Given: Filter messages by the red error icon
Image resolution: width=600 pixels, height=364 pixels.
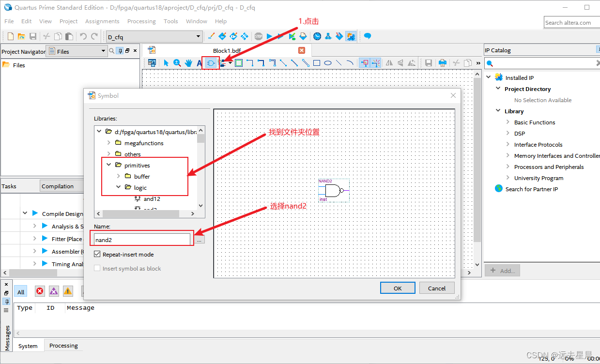Looking at the screenshot, I should click(x=40, y=291).
